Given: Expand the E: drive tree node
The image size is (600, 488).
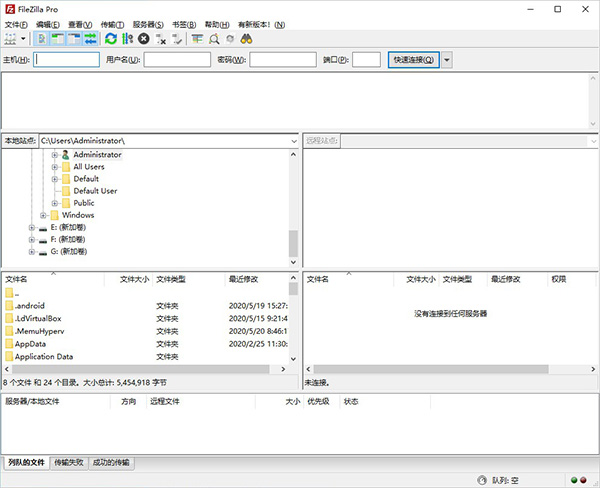Looking at the screenshot, I should [32, 227].
